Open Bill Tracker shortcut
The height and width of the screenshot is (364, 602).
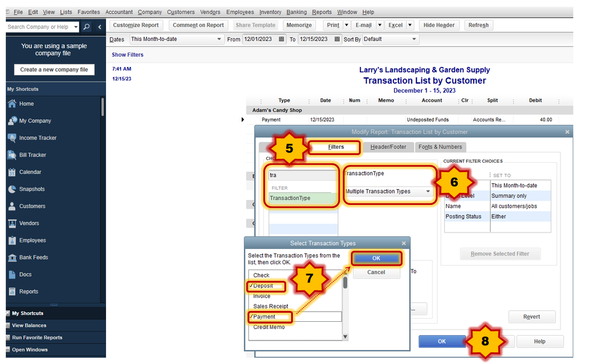[x=33, y=155]
